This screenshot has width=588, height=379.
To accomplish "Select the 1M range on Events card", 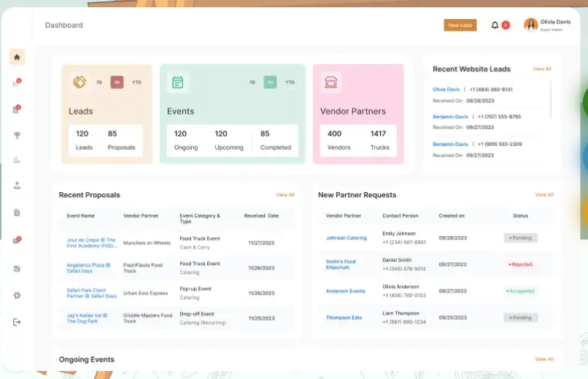I will pos(270,83).
